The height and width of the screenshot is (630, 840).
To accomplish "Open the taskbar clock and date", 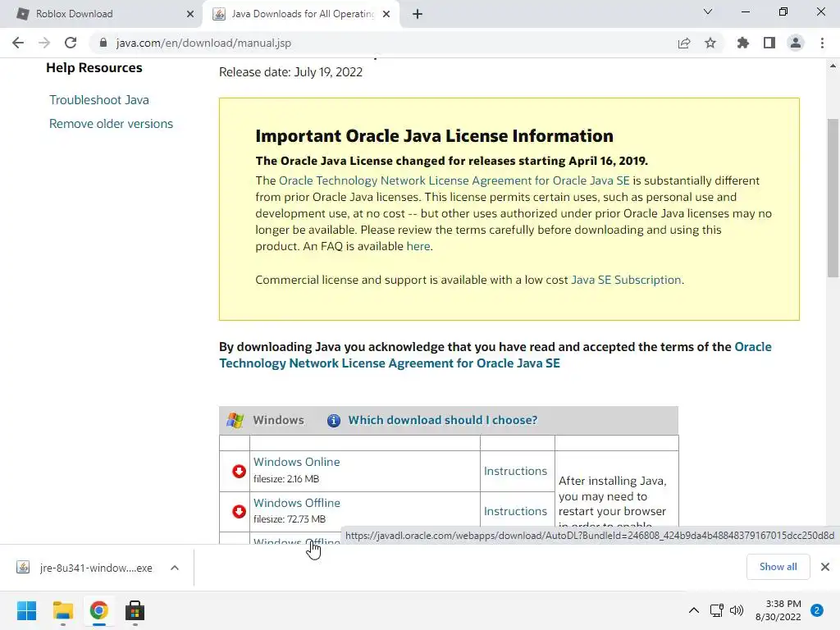I will tap(778, 610).
